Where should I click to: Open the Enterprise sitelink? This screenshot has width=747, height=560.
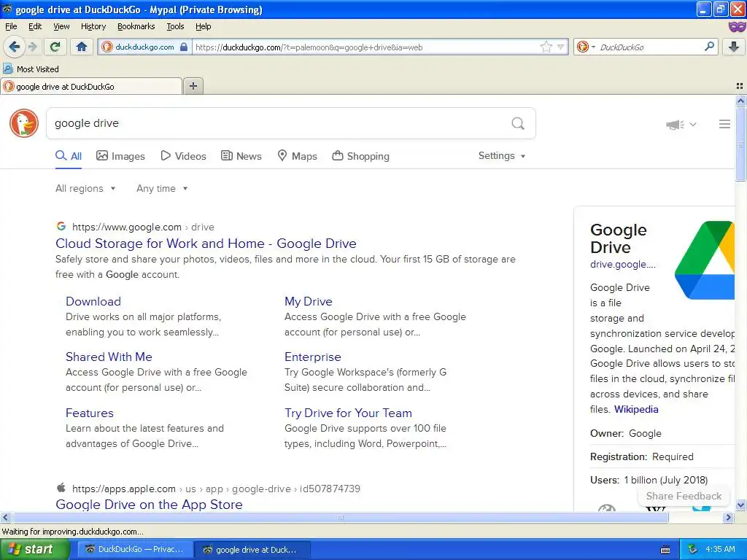(312, 357)
